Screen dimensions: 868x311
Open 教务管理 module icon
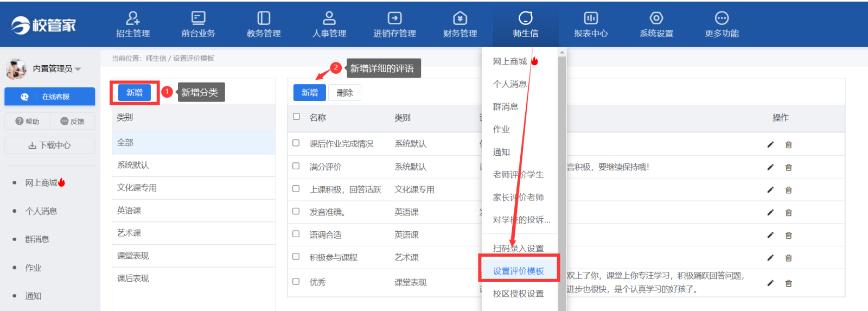tap(264, 18)
